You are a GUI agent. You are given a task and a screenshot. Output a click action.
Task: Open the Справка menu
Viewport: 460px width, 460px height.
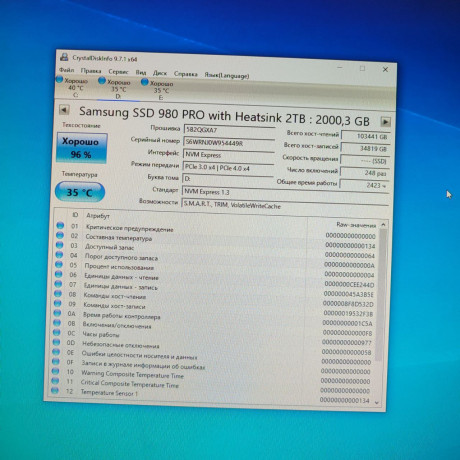click(x=186, y=74)
